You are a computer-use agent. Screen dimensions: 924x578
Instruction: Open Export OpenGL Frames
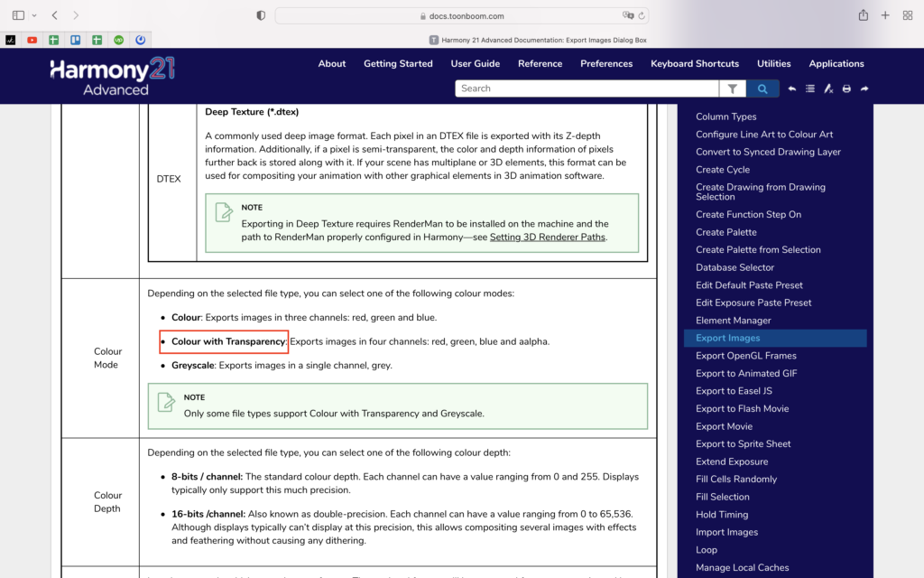click(745, 356)
